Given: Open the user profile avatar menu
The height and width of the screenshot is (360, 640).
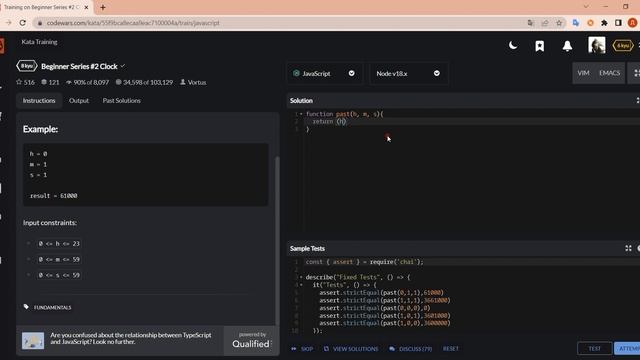Looking at the screenshot, I should (x=596, y=45).
